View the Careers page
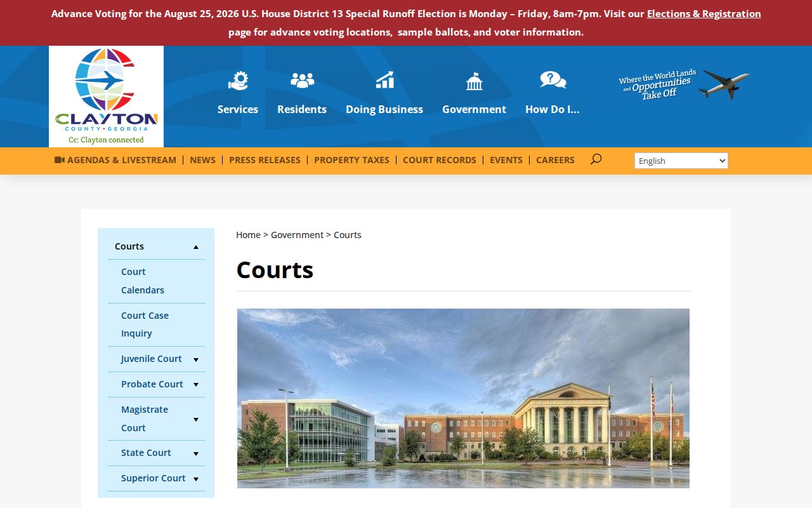The height and width of the screenshot is (508, 812). point(555,160)
